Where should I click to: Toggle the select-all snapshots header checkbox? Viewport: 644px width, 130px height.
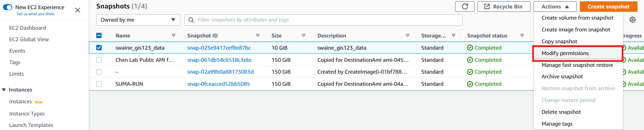click(x=99, y=35)
